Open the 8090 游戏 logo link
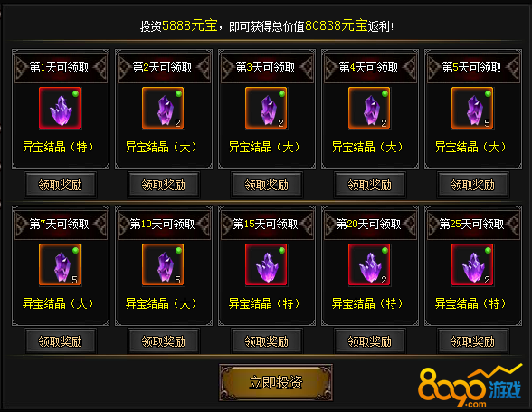This screenshot has width=532, height=412. [x=470, y=386]
